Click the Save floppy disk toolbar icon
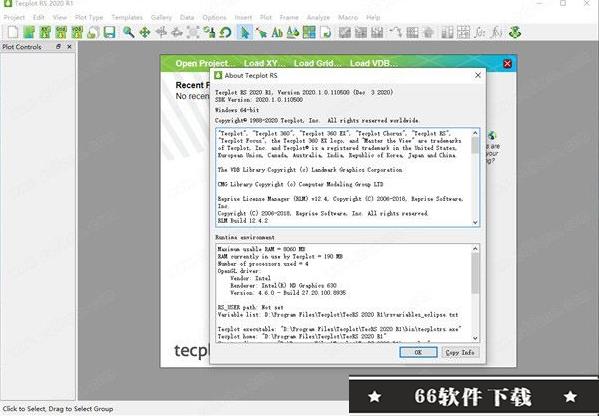This screenshot has height=416, width=599. click(110, 32)
